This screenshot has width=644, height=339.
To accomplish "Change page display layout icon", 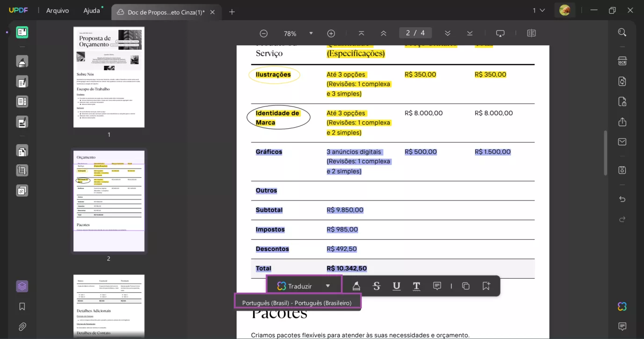I will 531,33.
